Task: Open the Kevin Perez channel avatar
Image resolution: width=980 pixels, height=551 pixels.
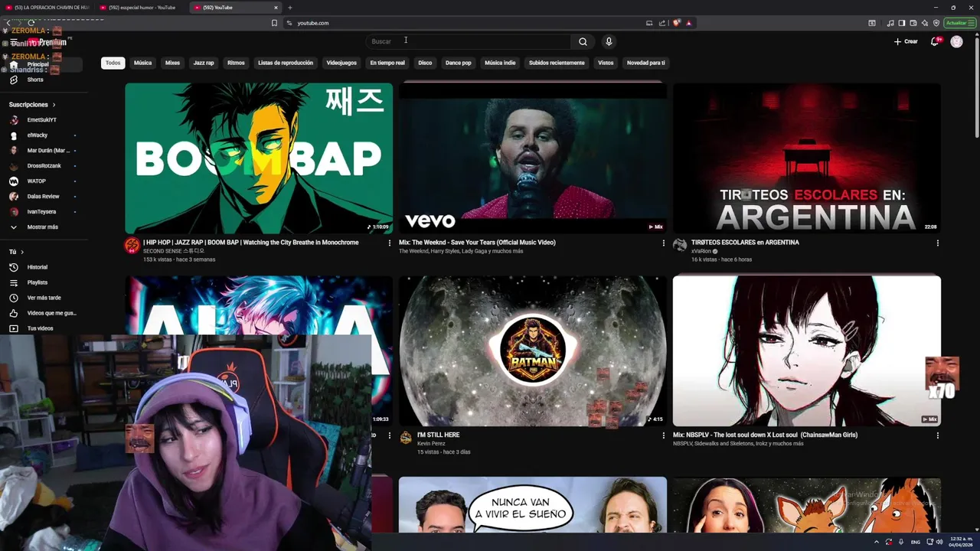Action: pyautogui.click(x=406, y=438)
